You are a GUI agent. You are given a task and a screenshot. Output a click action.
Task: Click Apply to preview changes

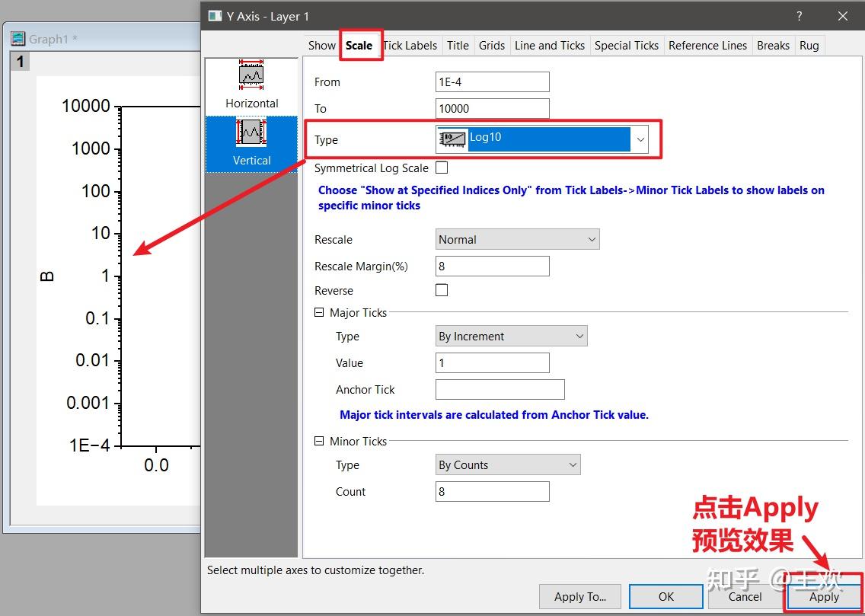click(x=824, y=596)
